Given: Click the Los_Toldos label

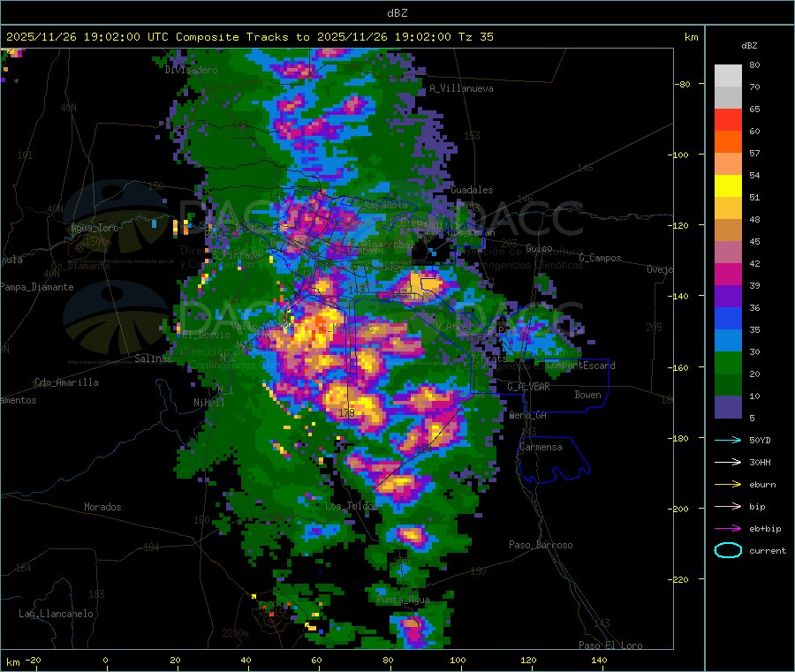Looking at the screenshot, I should (352, 506).
